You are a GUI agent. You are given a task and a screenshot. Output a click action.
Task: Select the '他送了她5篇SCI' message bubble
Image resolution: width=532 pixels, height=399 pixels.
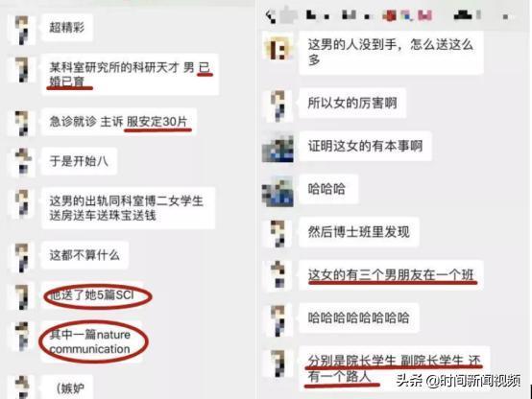(x=92, y=294)
